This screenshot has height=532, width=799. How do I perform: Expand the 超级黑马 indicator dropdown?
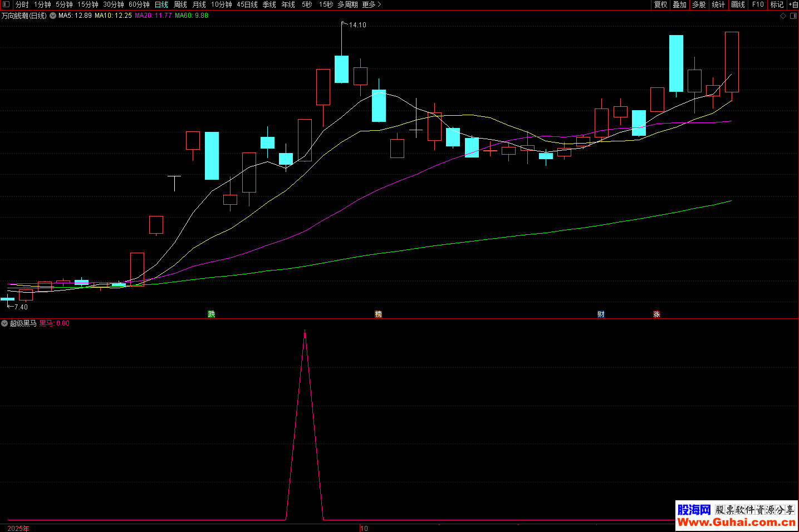pyautogui.click(x=4, y=323)
